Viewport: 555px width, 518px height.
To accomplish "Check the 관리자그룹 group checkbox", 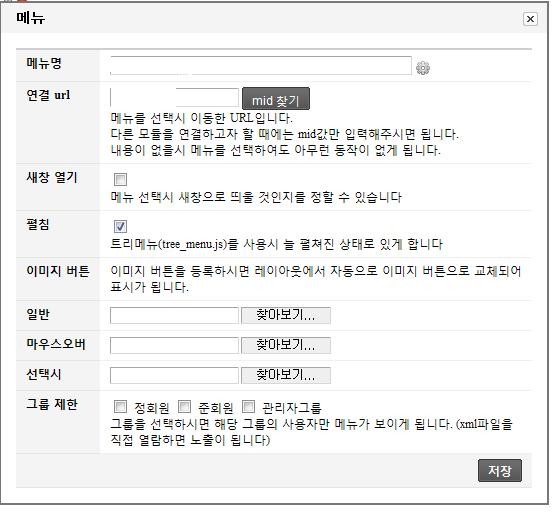I will (248, 406).
